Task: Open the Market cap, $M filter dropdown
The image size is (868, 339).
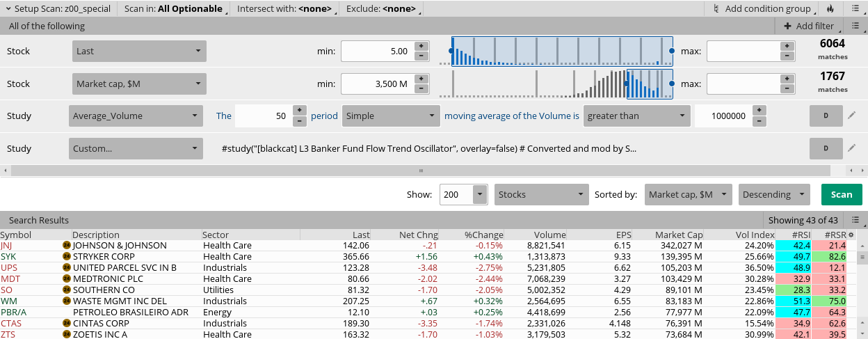Action: [x=139, y=84]
